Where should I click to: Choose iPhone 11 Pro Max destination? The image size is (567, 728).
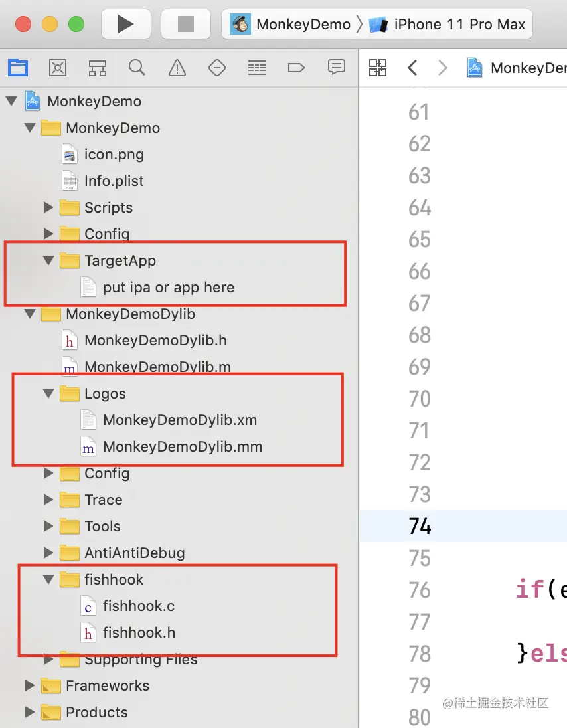(x=447, y=24)
